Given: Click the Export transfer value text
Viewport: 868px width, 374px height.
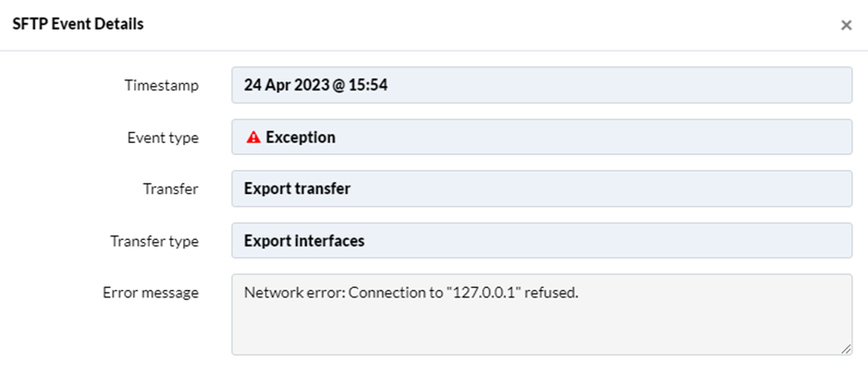Looking at the screenshot, I should point(298,188).
